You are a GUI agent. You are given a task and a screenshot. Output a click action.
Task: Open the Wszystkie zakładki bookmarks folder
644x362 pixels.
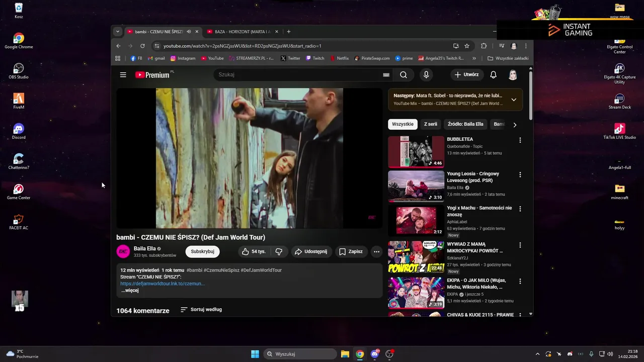point(508,58)
